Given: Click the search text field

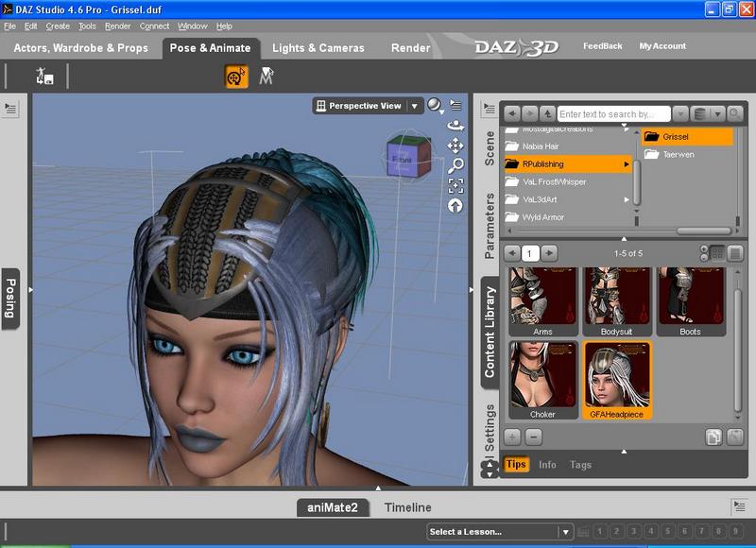Looking at the screenshot, I should pos(613,114).
